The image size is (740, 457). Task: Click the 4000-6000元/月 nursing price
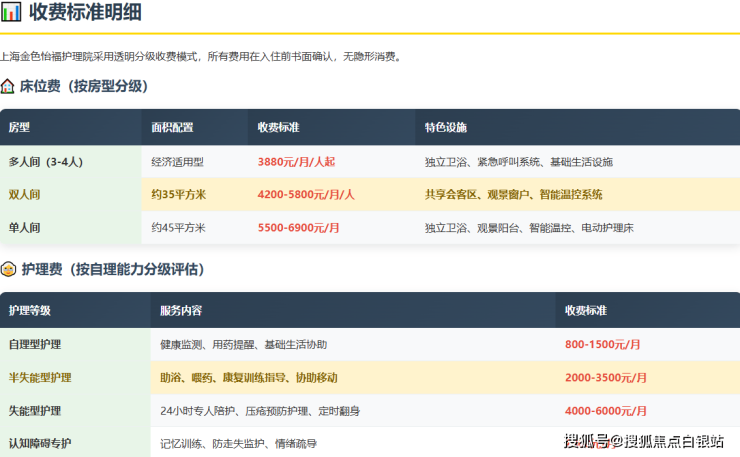point(605,411)
